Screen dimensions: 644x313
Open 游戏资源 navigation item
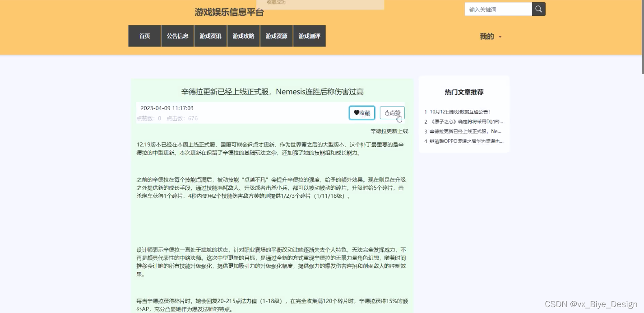[x=276, y=36]
